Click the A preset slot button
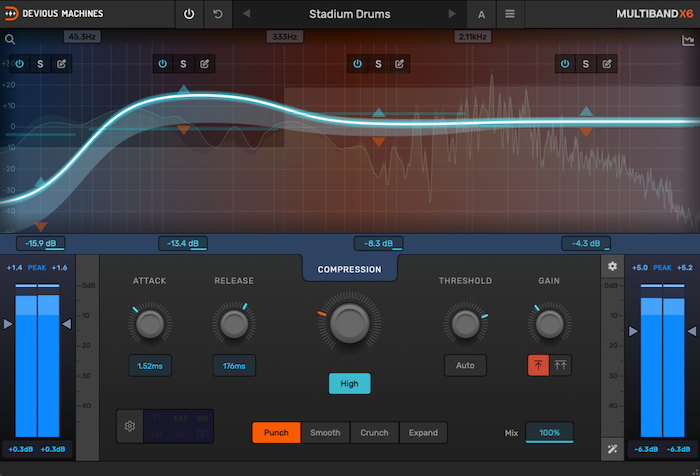 click(x=481, y=15)
